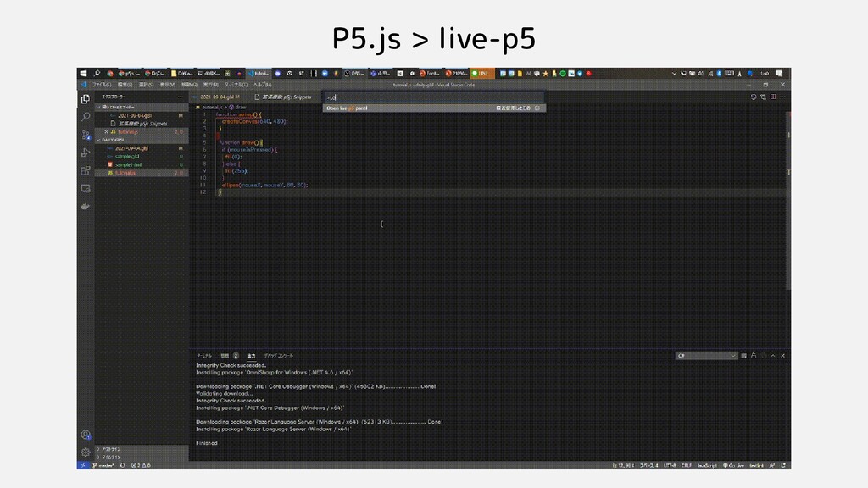Open the View menu
Screen dimensions: 868x488
[x=167, y=85]
